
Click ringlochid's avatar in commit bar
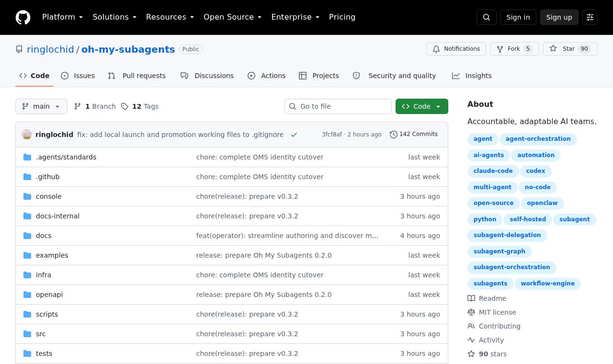click(x=27, y=135)
